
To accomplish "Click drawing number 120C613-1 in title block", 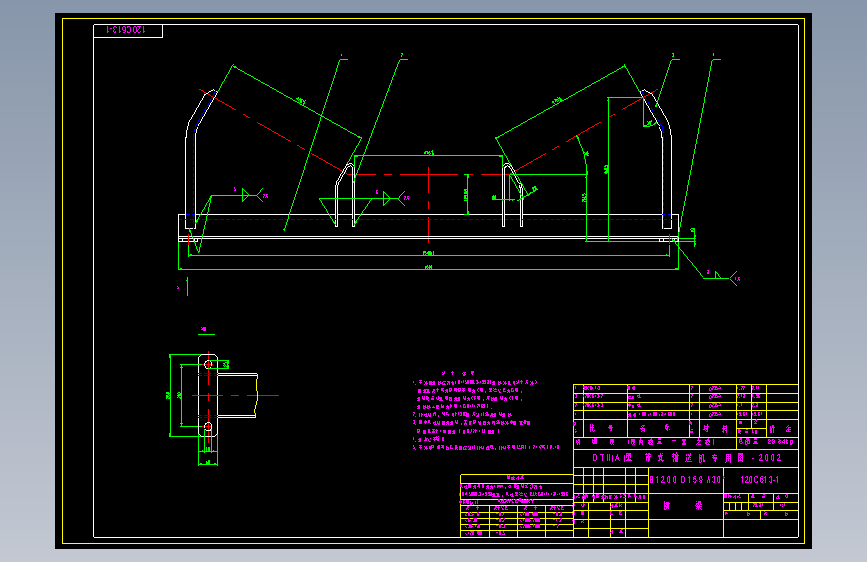I will coord(759,480).
